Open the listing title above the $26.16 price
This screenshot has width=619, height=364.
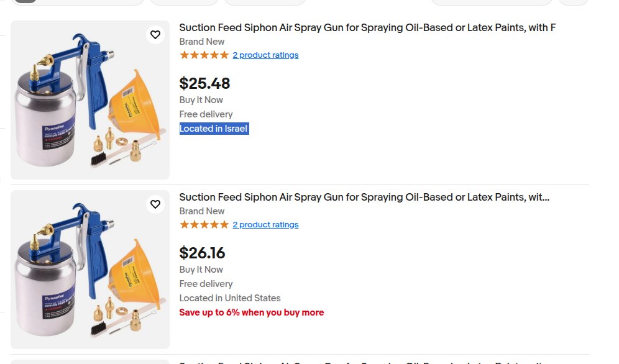coord(364,197)
